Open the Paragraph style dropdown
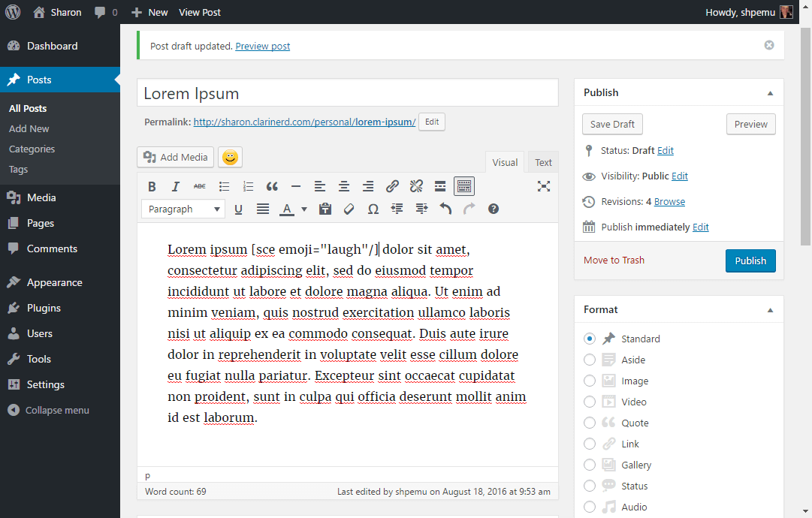The width and height of the screenshot is (812, 518). click(x=183, y=209)
